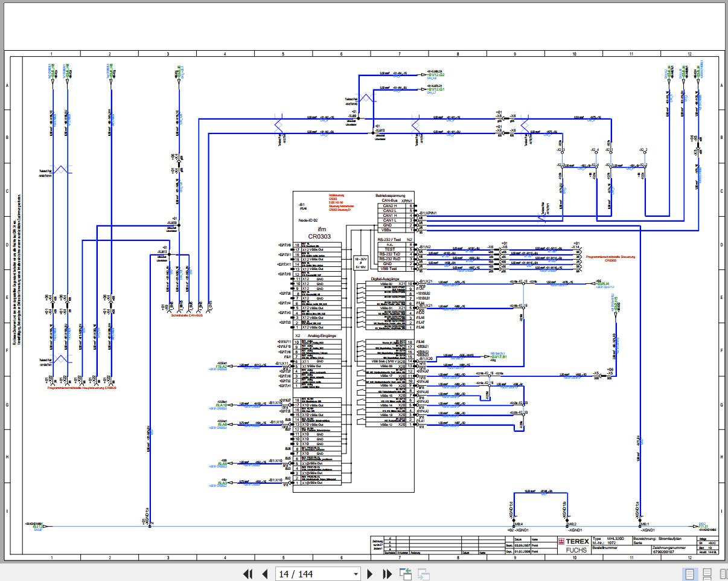728x581 pixels.
Task: Go to the previous page
Action: pos(264,574)
